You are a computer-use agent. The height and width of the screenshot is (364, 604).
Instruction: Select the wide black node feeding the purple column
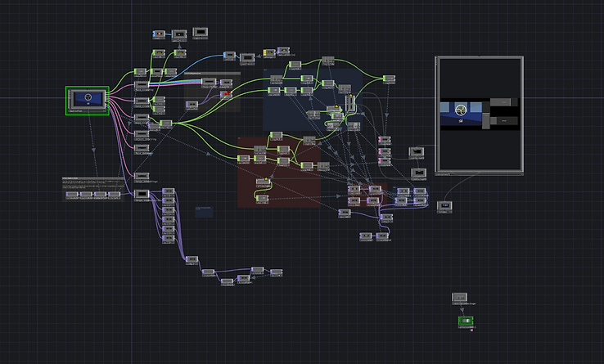(142, 194)
